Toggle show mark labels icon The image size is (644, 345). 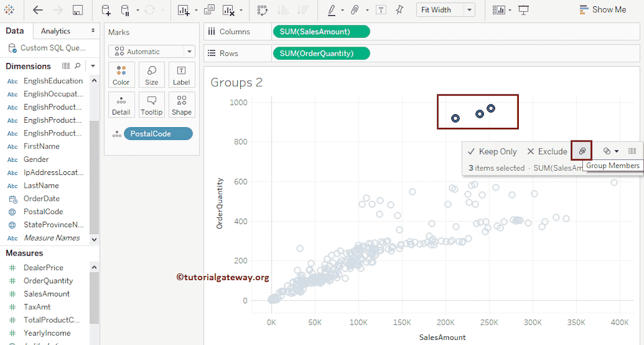coord(381,10)
